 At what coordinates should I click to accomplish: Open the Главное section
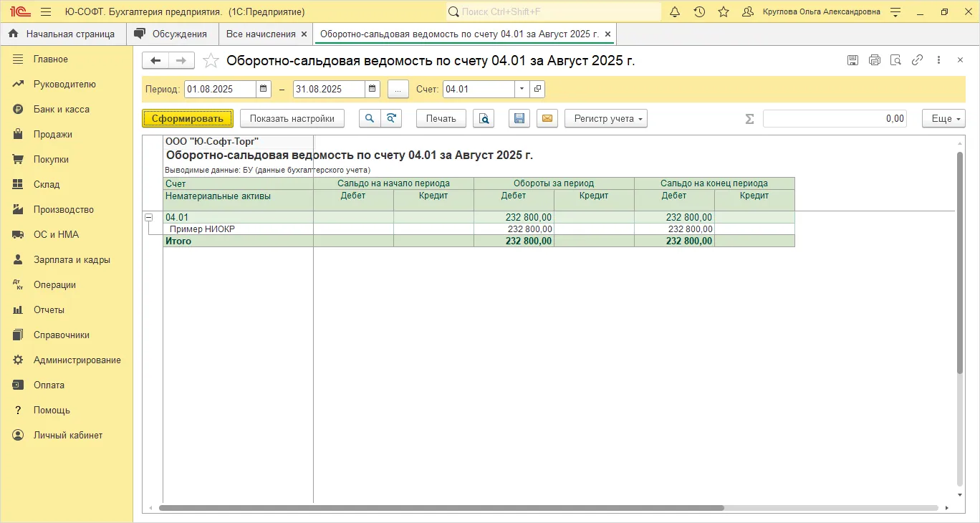(67, 59)
